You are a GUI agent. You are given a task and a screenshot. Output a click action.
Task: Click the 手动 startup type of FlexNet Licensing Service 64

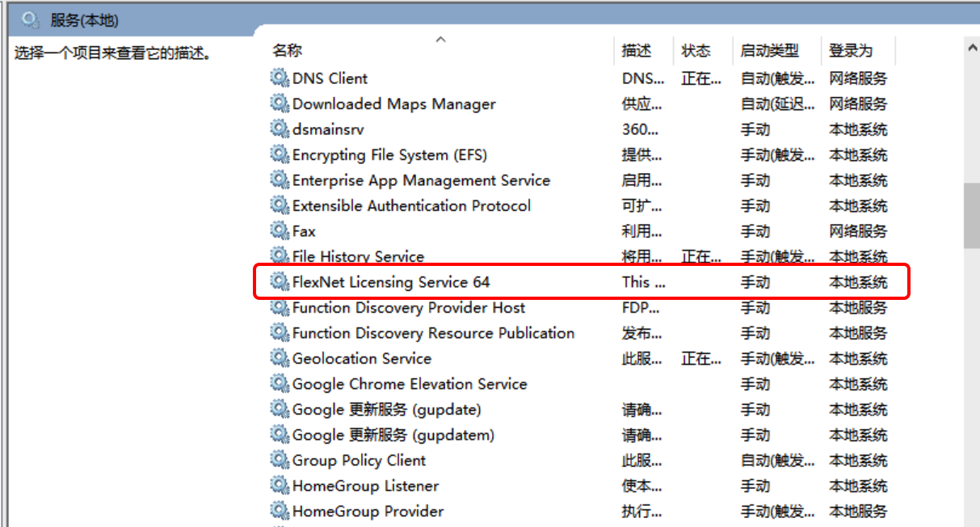pyautogui.click(x=755, y=282)
